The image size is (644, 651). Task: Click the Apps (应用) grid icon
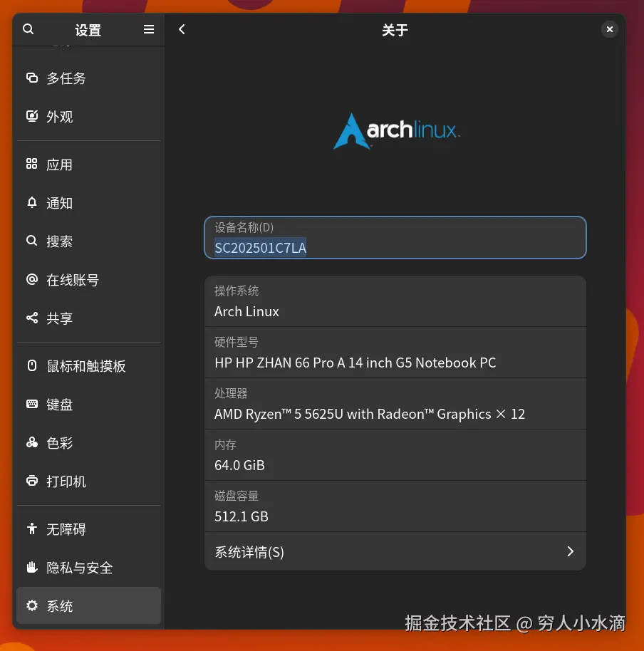(32, 164)
